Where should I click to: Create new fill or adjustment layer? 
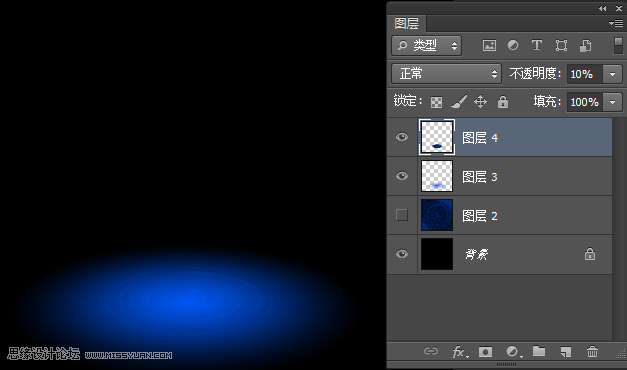coord(513,352)
